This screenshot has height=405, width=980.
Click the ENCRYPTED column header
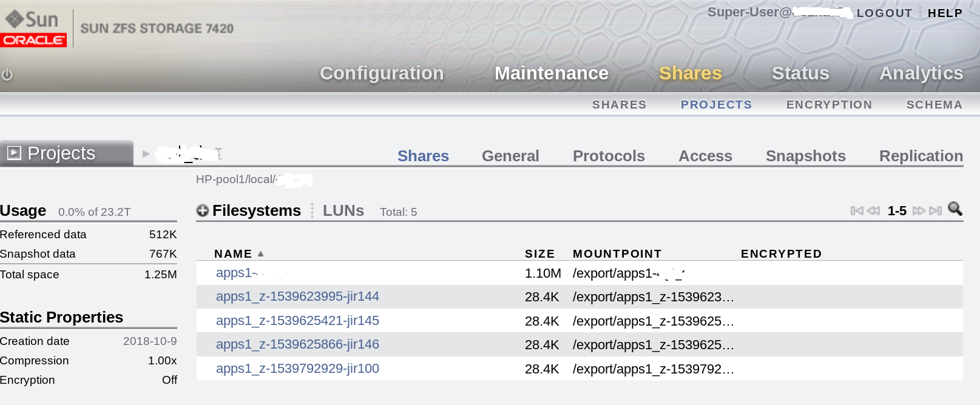782,254
